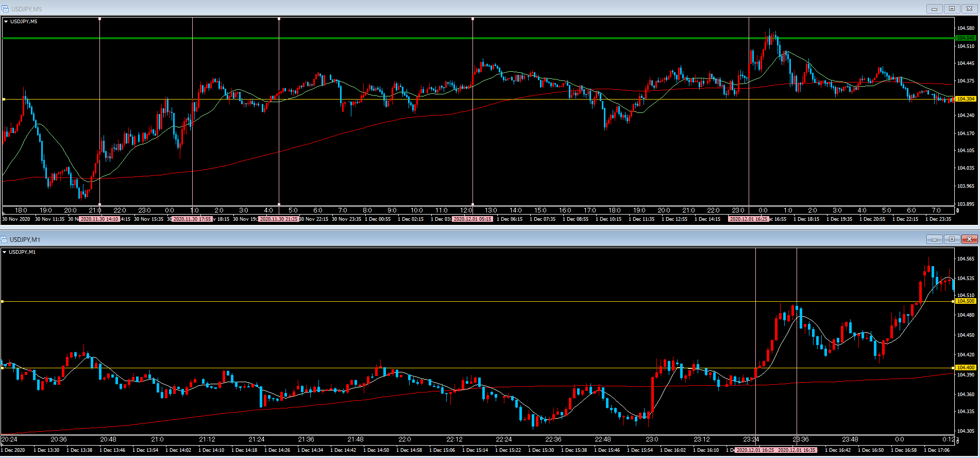Select the 2020.11.30 14:10 vertical line label
The height and width of the screenshot is (458, 980).
99,219
